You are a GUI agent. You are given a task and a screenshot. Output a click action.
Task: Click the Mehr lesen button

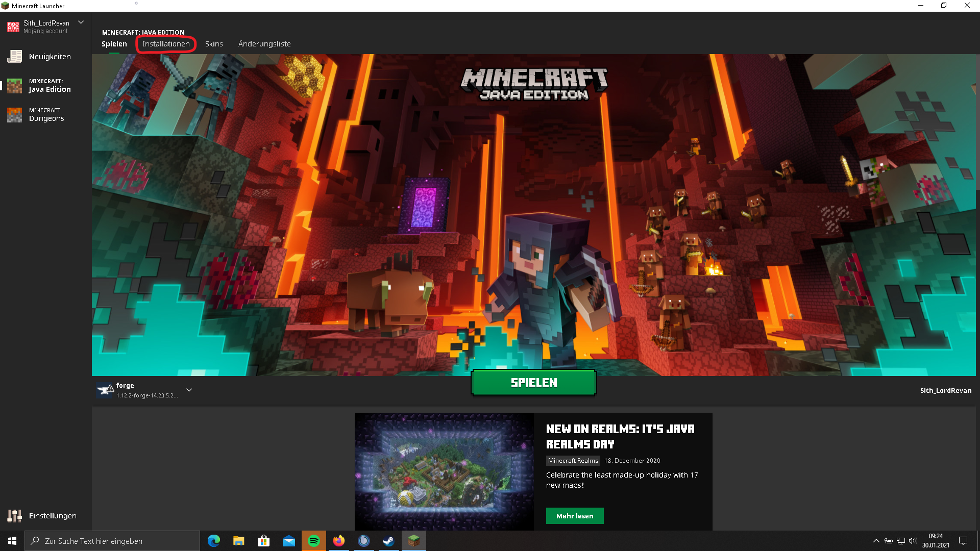click(x=575, y=516)
